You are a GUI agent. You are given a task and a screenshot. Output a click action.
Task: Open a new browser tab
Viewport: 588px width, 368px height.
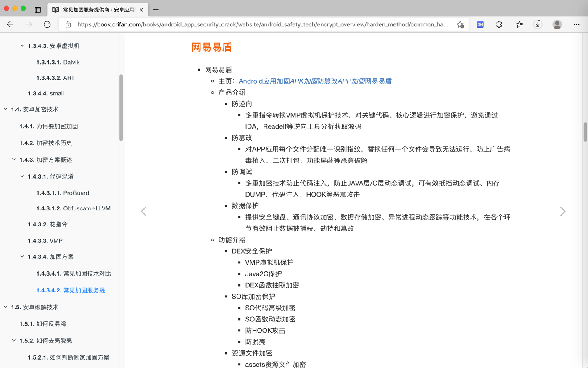[156, 10]
